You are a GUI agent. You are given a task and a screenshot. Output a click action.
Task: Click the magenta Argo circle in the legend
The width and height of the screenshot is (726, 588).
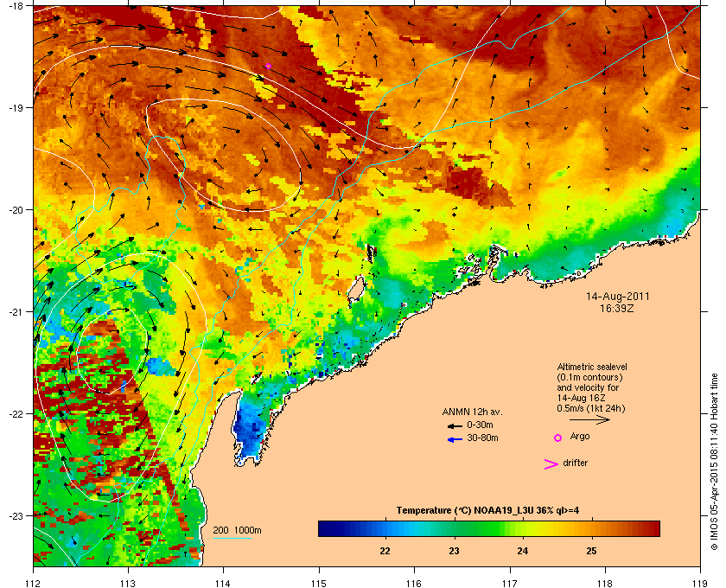click(558, 438)
